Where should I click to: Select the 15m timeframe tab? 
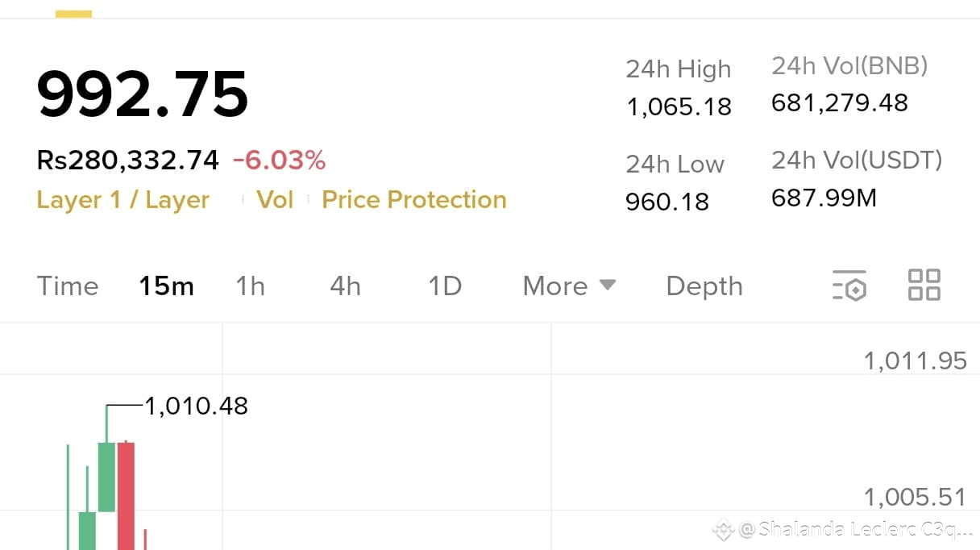pyautogui.click(x=166, y=286)
